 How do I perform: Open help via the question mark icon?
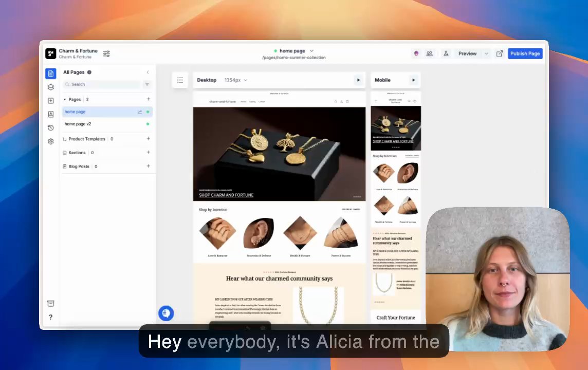point(50,317)
